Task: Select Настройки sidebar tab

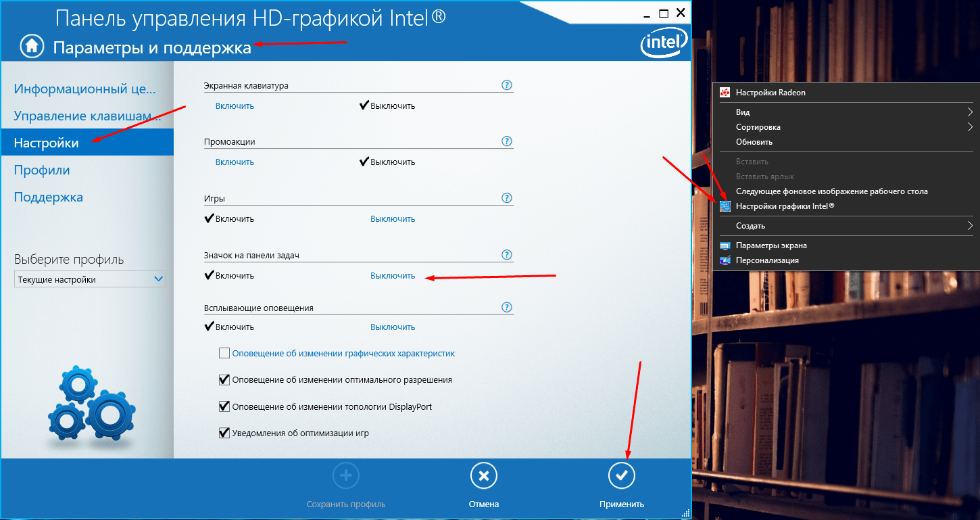Action: click(x=87, y=143)
